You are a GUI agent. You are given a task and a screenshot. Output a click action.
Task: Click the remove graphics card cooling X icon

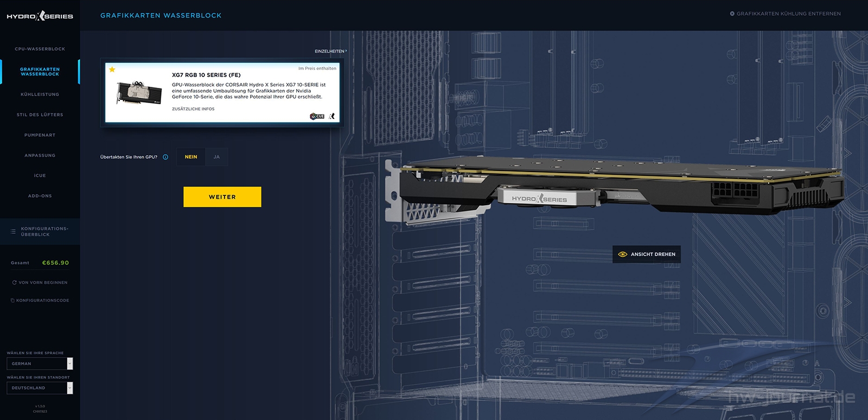(x=732, y=14)
